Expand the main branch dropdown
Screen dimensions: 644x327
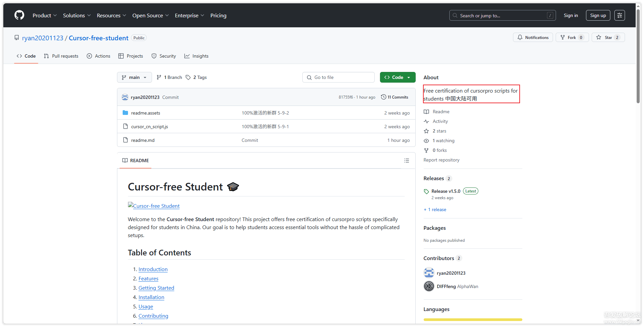134,77
